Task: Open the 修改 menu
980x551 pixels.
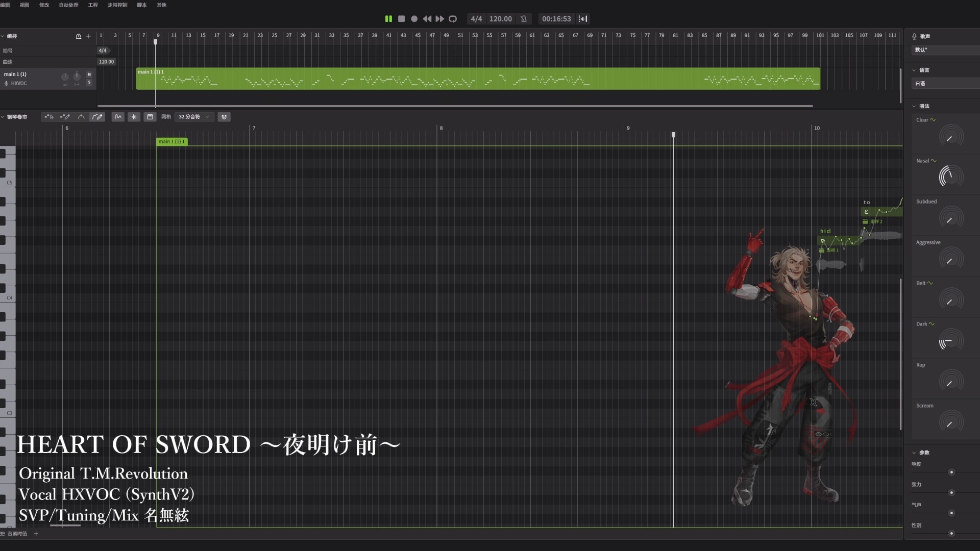Action: 44,5
